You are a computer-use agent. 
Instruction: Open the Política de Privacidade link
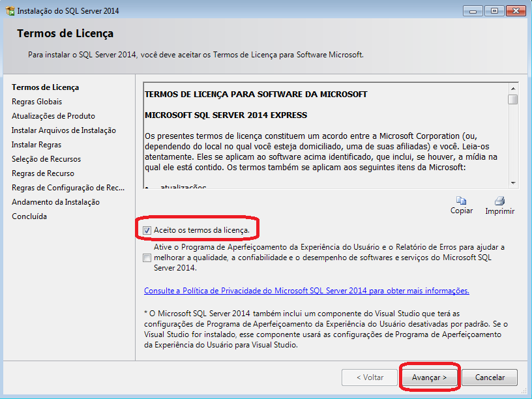[306, 291]
